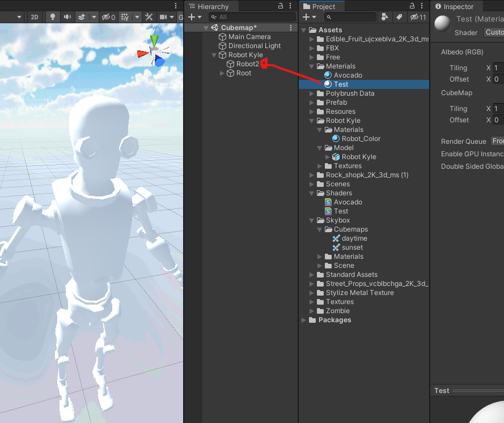Select Directional Light in the Hierarchy
504x423 pixels.
point(254,46)
